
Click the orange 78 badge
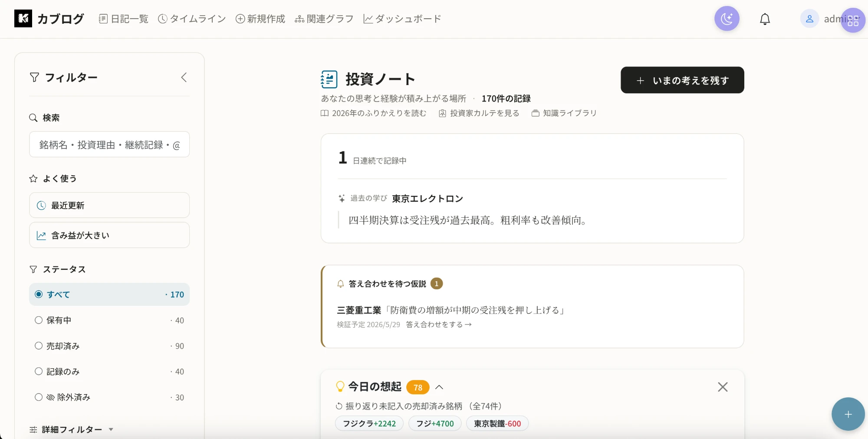click(418, 387)
